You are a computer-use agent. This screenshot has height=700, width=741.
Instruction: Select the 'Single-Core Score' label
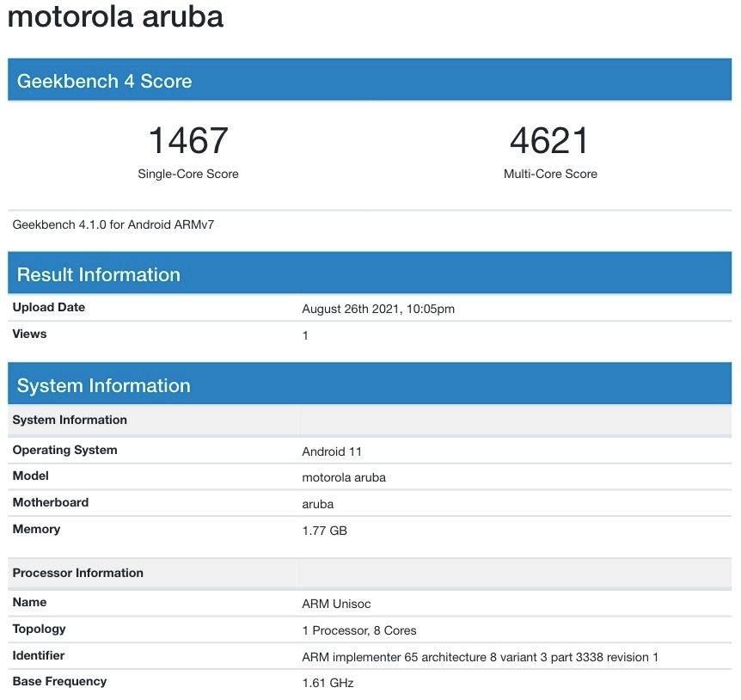tap(188, 174)
